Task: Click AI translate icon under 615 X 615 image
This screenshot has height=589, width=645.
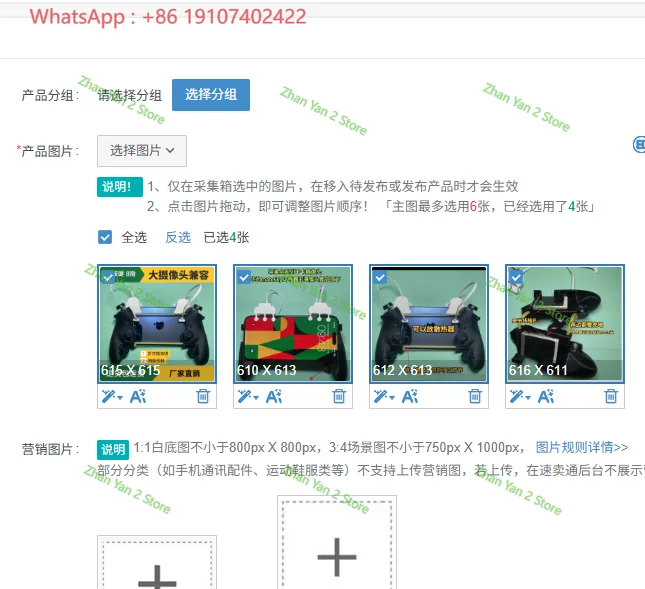Action: pos(138,397)
